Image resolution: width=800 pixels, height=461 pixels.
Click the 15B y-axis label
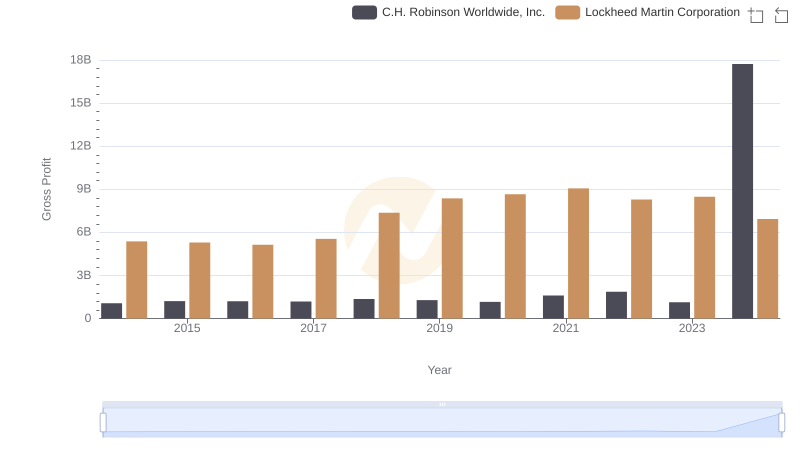(x=81, y=103)
